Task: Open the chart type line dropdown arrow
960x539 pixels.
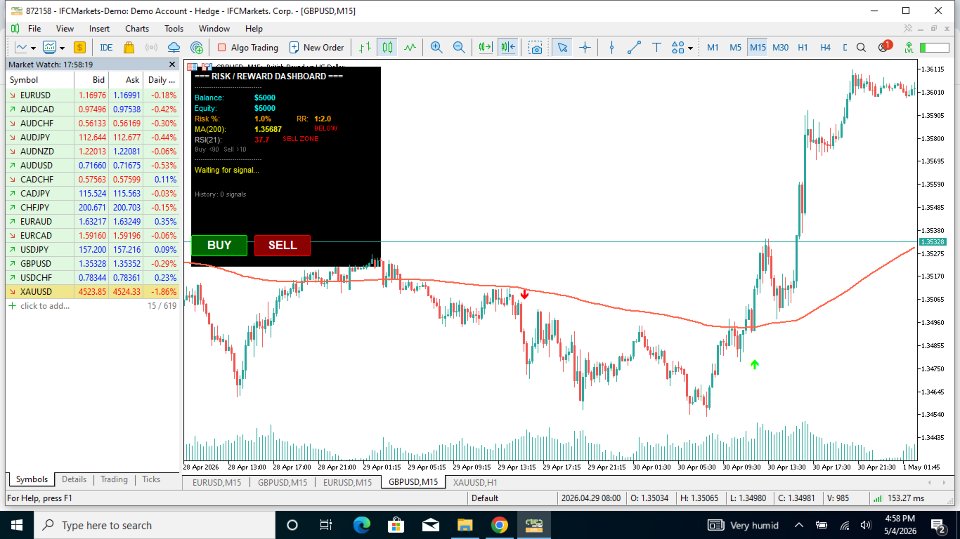Action: tap(33, 48)
